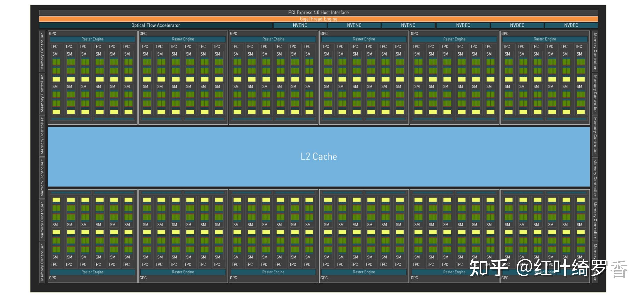Click the leftmost NVDEC block
The image size is (644, 295).
[463, 25]
